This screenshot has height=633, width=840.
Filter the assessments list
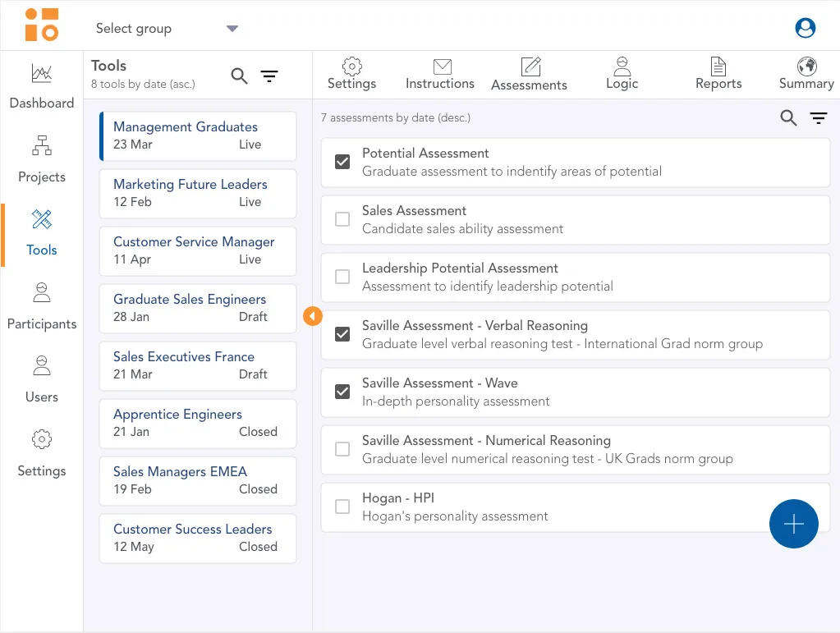pyautogui.click(x=819, y=118)
